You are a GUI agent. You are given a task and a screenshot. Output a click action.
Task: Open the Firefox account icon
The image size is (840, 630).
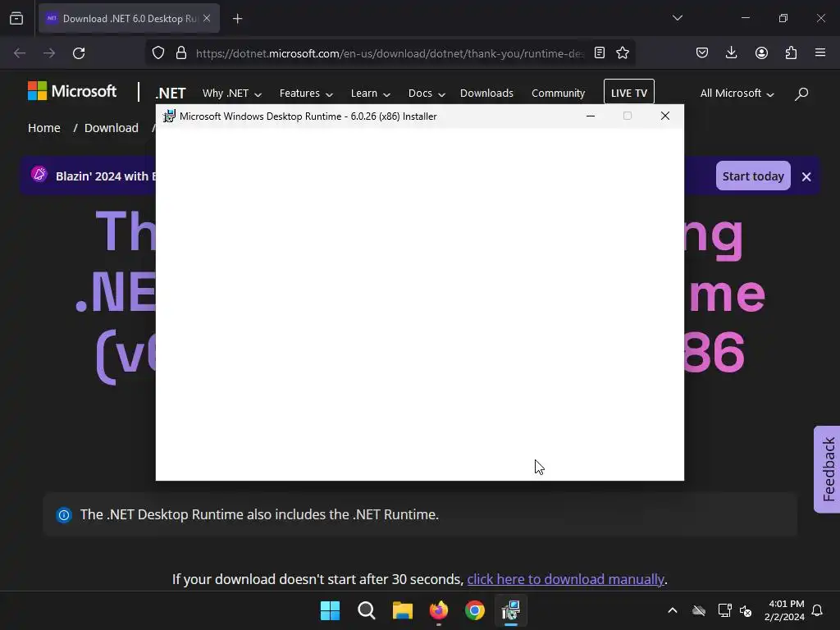761,52
